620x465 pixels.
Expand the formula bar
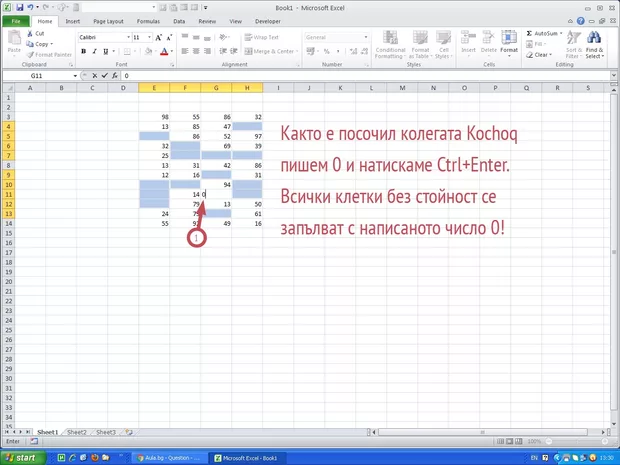[x=614, y=76]
